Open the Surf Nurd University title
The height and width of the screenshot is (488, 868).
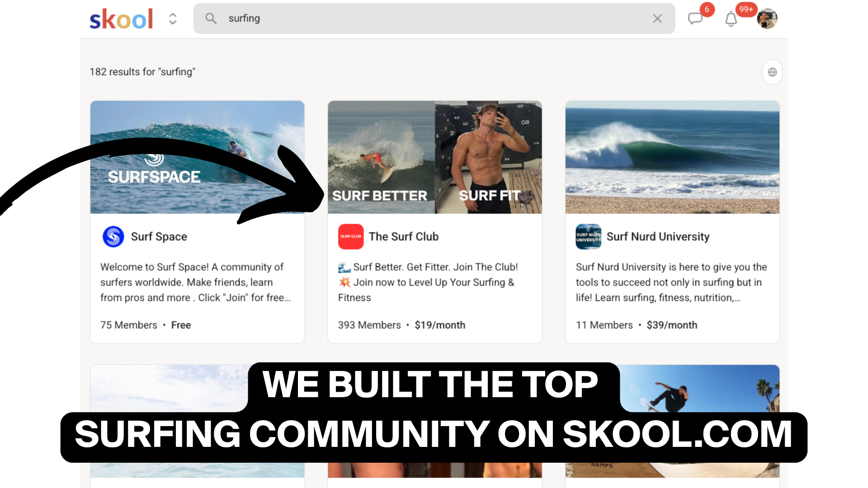pyautogui.click(x=658, y=237)
